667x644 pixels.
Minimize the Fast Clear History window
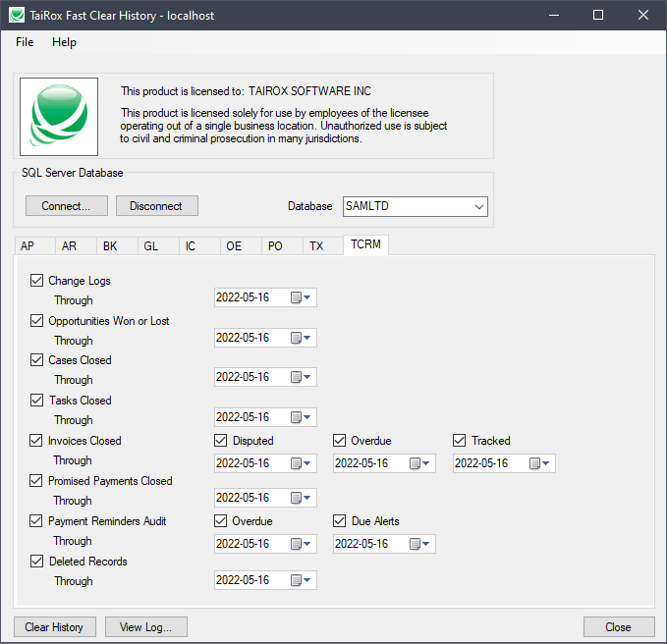(x=554, y=16)
